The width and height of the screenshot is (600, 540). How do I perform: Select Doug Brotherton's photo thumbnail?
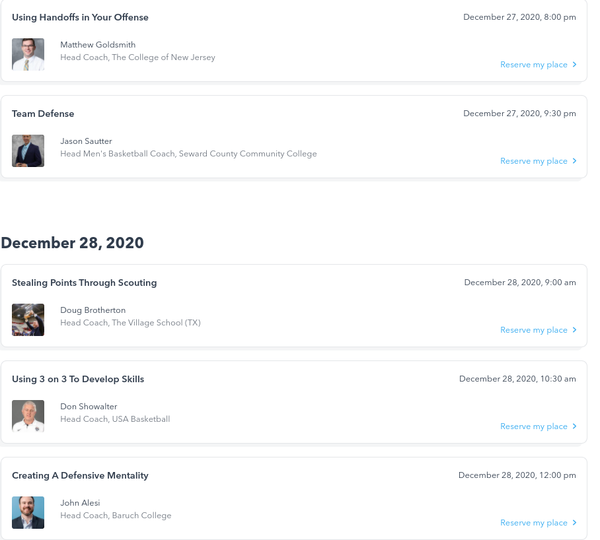pos(28,319)
